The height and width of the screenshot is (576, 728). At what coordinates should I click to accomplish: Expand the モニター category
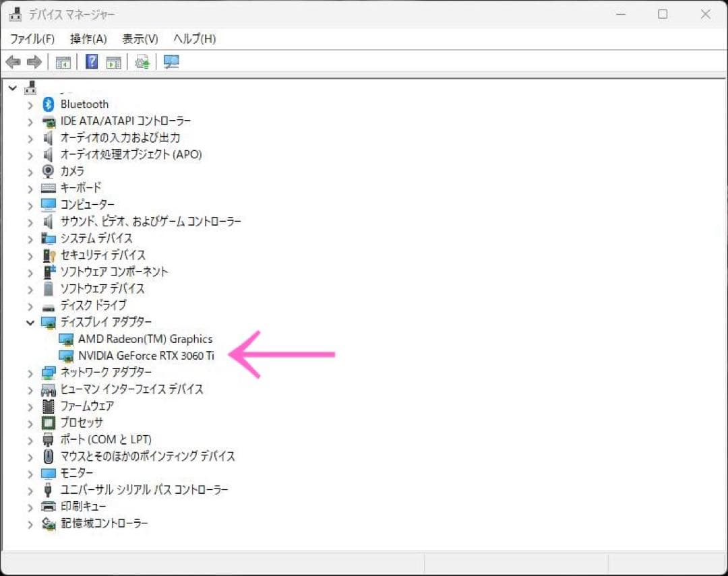(30, 473)
